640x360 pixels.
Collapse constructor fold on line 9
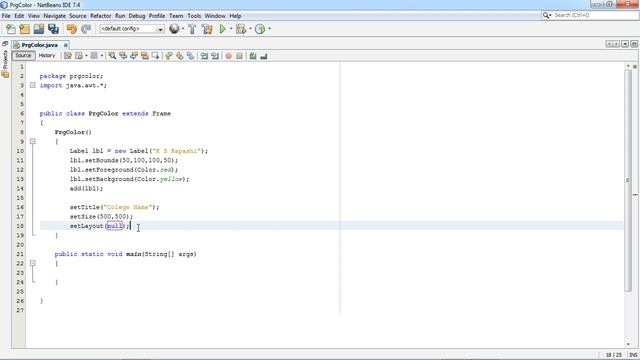click(33, 142)
